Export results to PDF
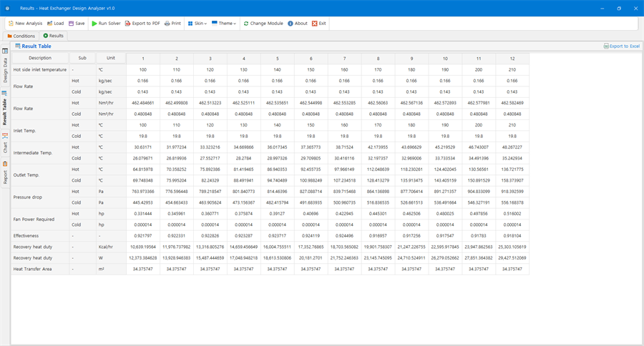Viewport: 644px width, 346px height. click(x=142, y=24)
